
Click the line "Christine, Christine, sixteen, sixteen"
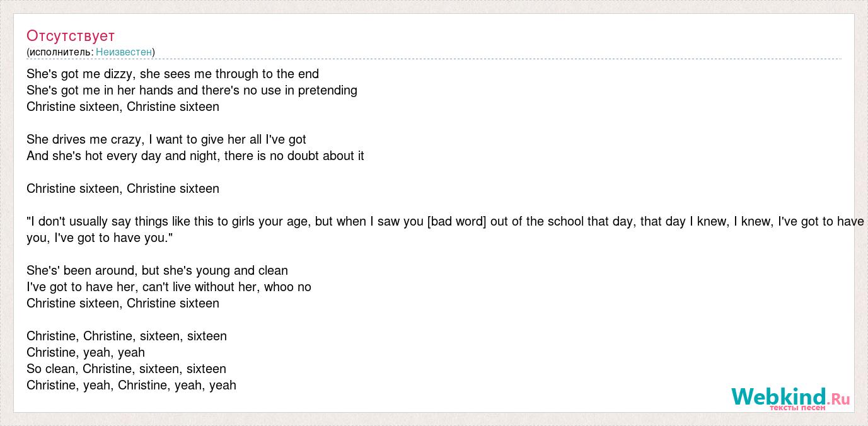point(127,336)
